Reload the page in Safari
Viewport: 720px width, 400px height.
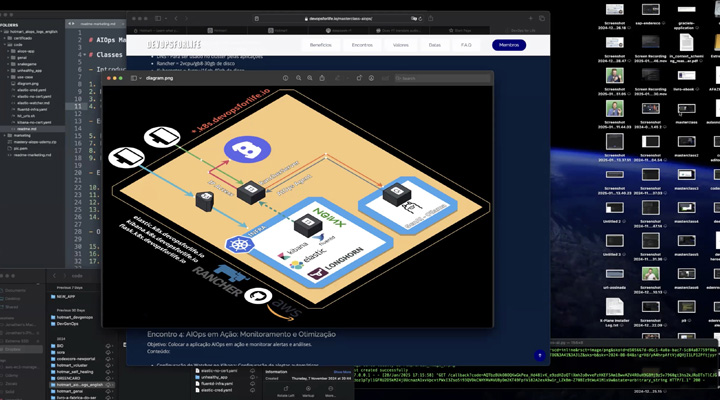click(x=420, y=18)
